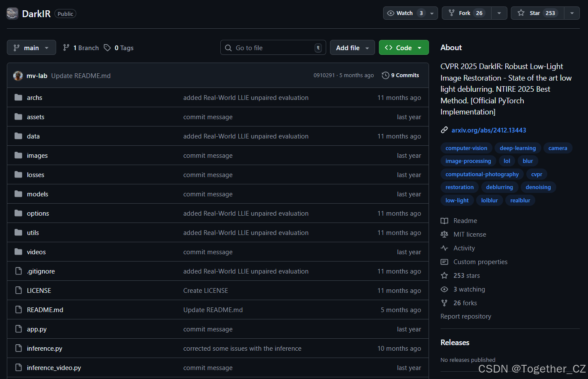Select the restoration topic tag

(459, 187)
